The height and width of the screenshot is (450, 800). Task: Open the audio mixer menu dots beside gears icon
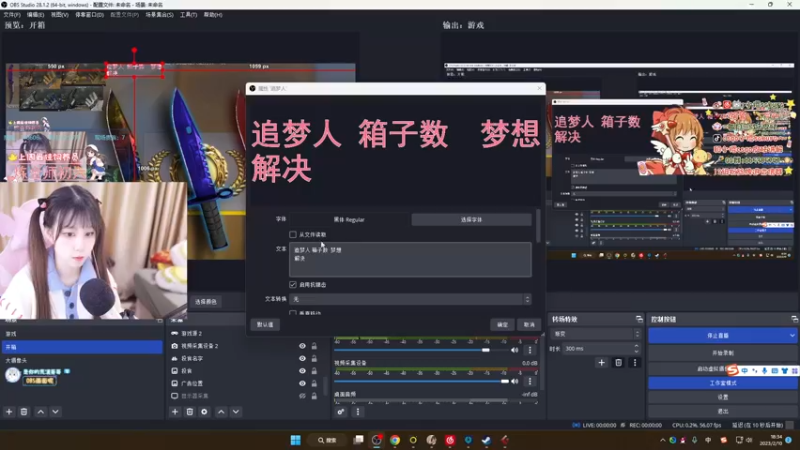point(358,412)
